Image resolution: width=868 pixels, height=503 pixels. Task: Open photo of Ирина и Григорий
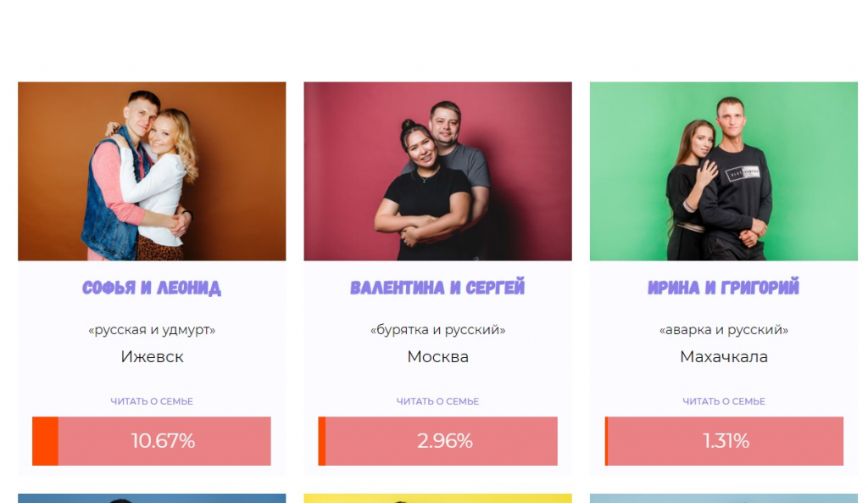(x=724, y=171)
